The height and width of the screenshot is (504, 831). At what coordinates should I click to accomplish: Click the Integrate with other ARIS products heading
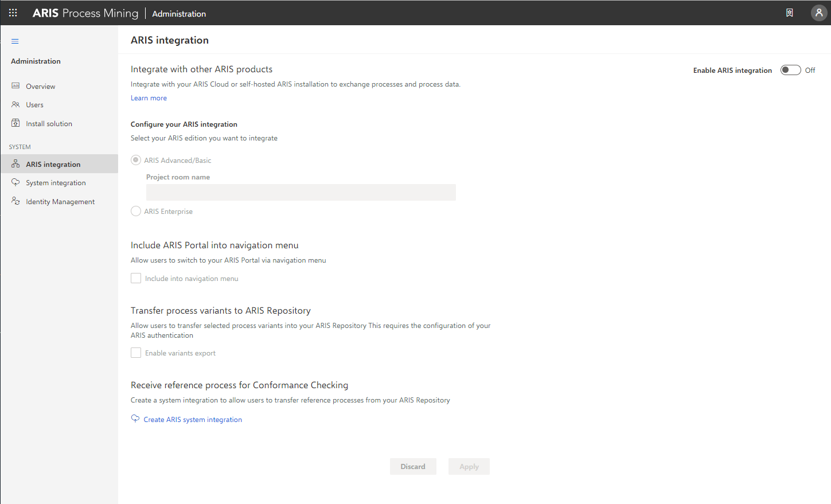point(202,69)
